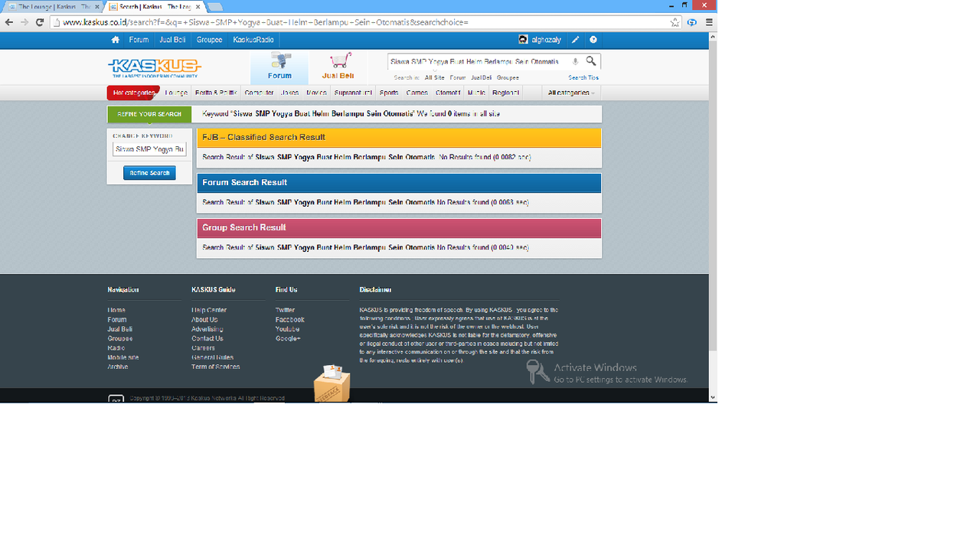
Task: Select Forum search scope under search box
Action: click(x=458, y=77)
